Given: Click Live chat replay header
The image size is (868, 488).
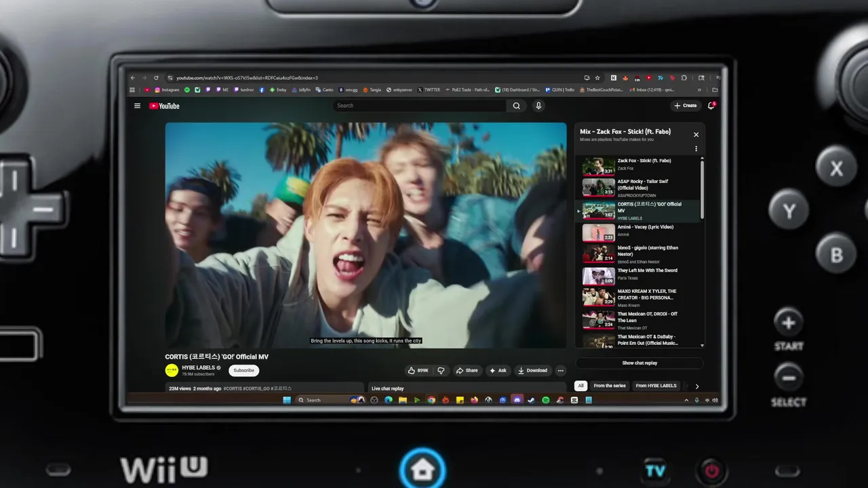Looking at the screenshot, I should (x=387, y=388).
